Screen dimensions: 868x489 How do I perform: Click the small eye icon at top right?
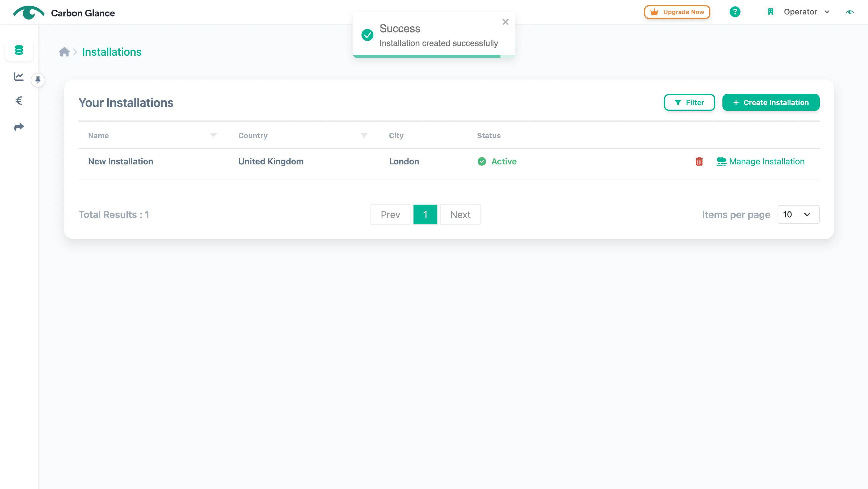click(850, 12)
